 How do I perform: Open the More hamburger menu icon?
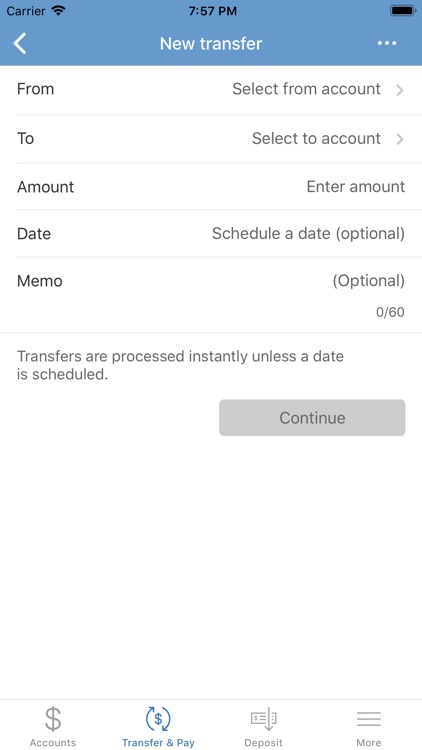(x=368, y=719)
